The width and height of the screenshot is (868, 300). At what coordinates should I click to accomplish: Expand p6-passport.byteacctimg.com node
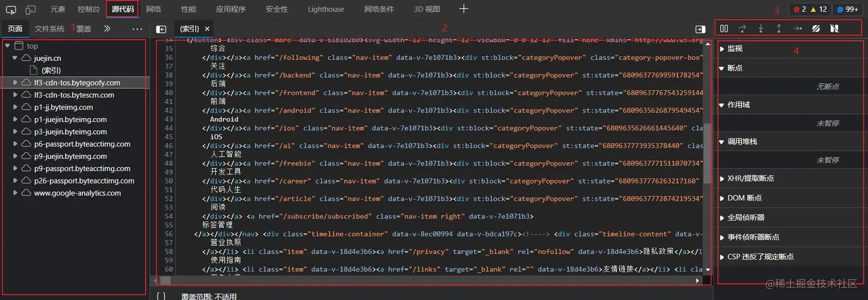(x=15, y=144)
